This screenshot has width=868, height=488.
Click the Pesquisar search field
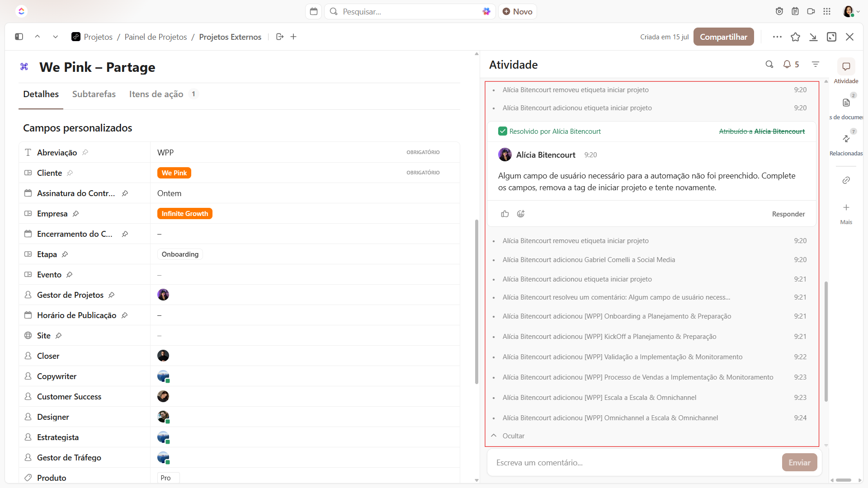click(x=409, y=11)
